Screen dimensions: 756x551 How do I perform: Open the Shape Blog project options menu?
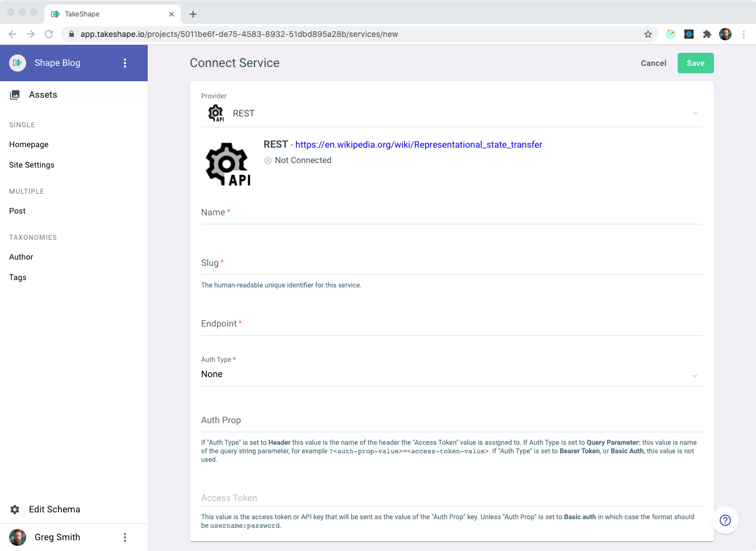pos(125,63)
